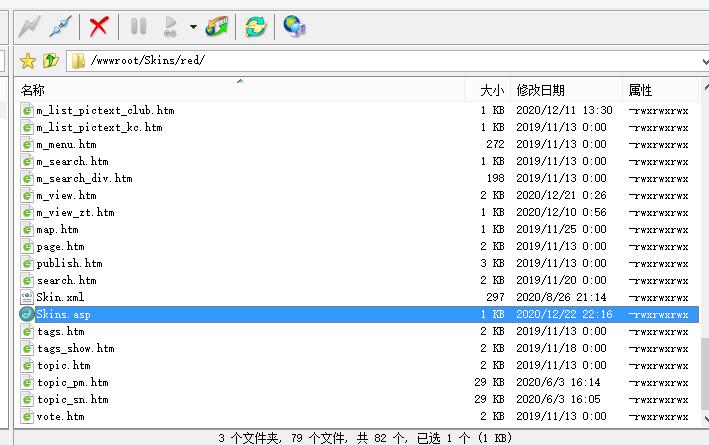Select file vote.htm
The height and width of the screenshot is (445, 709).
point(61,417)
